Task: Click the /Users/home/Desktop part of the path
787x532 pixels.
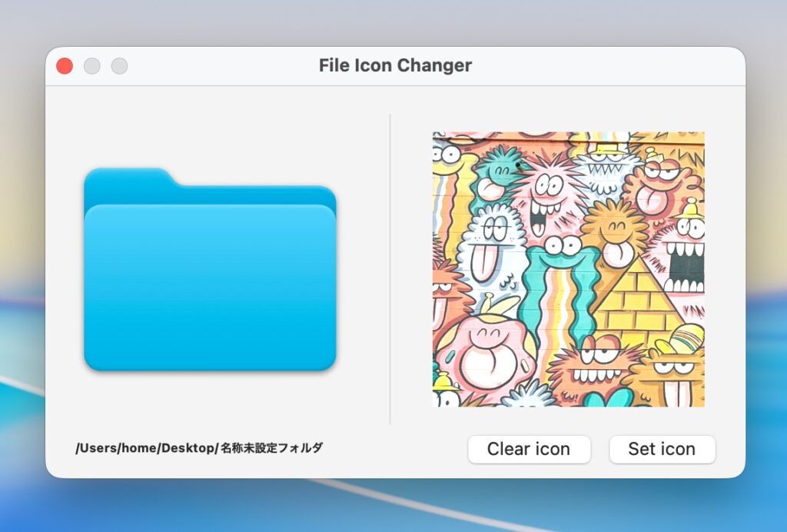Action: (x=144, y=448)
